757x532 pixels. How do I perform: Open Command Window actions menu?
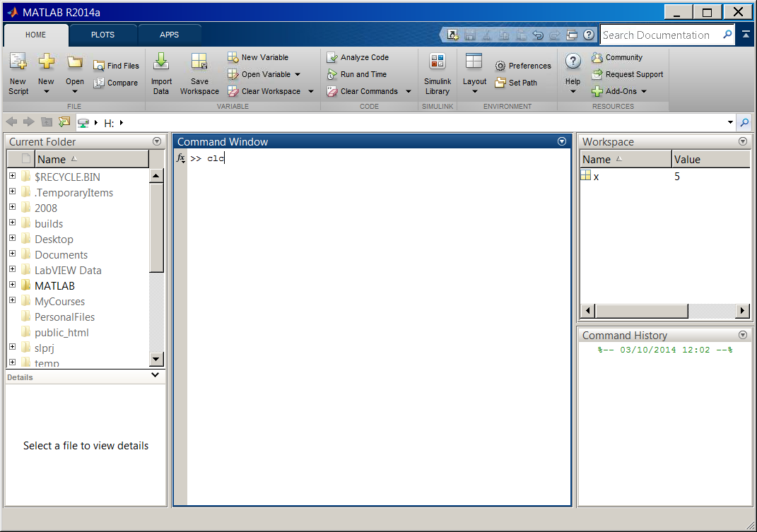click(562, 141)
